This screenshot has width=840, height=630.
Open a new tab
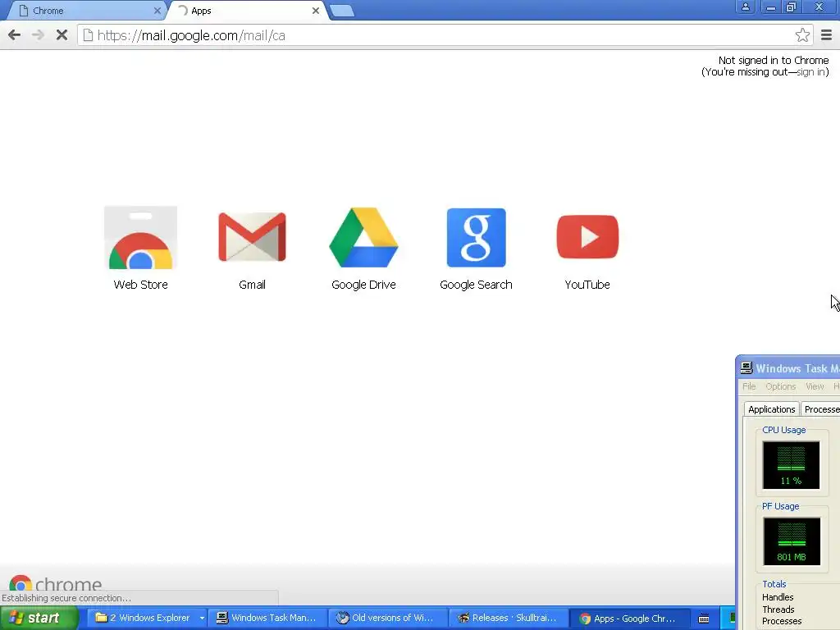coord(341,11)
